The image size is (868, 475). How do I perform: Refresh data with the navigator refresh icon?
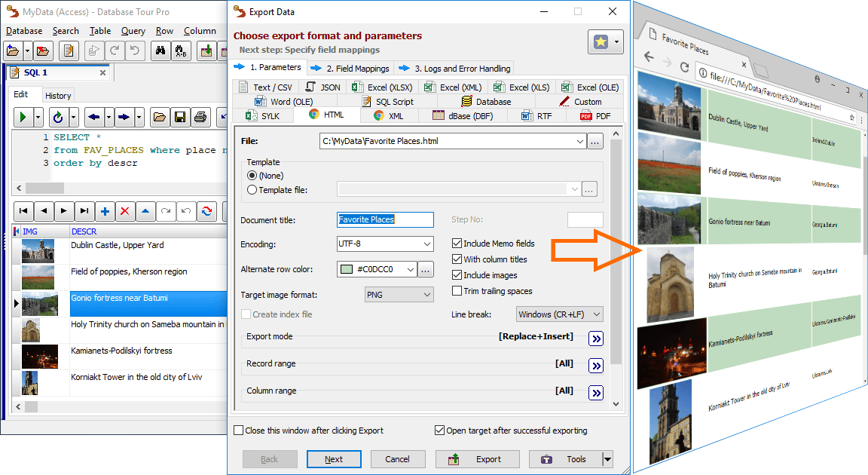pyautogui.click(x=206, y=211)
